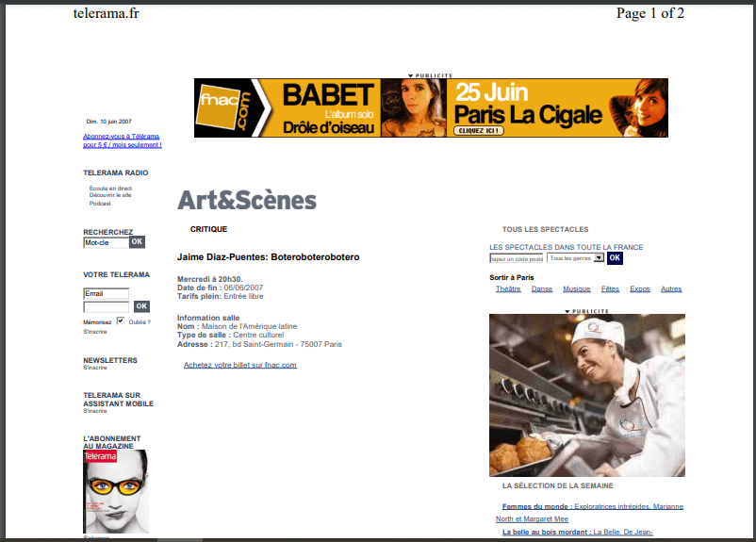Screen dimensions: 756x542
Task: Follow 'Achetez votre billet sur fnac.com' link
Action: point(239,365)
